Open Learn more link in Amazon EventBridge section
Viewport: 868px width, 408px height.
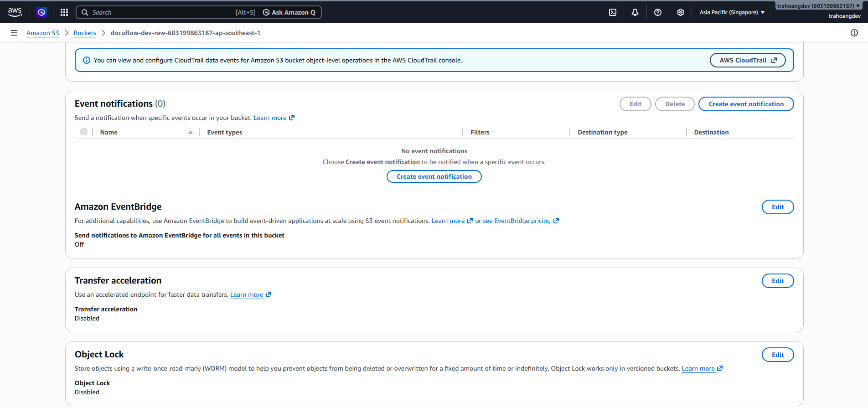452,221
